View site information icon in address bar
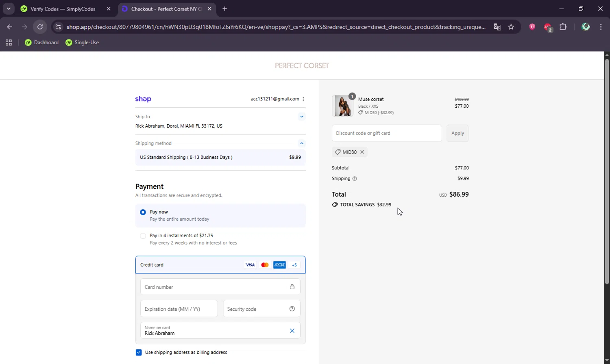This screenshot has width=610, height=364. point(58,27)
